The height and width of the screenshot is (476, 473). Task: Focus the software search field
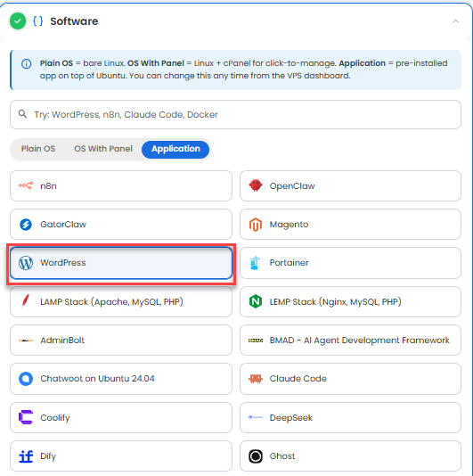click(x=235, y=114)
